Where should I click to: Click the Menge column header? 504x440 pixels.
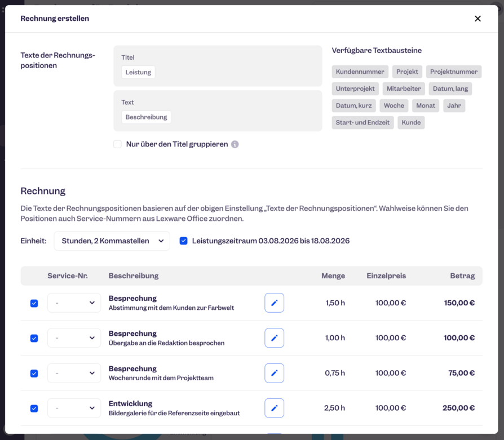[333, 276]
